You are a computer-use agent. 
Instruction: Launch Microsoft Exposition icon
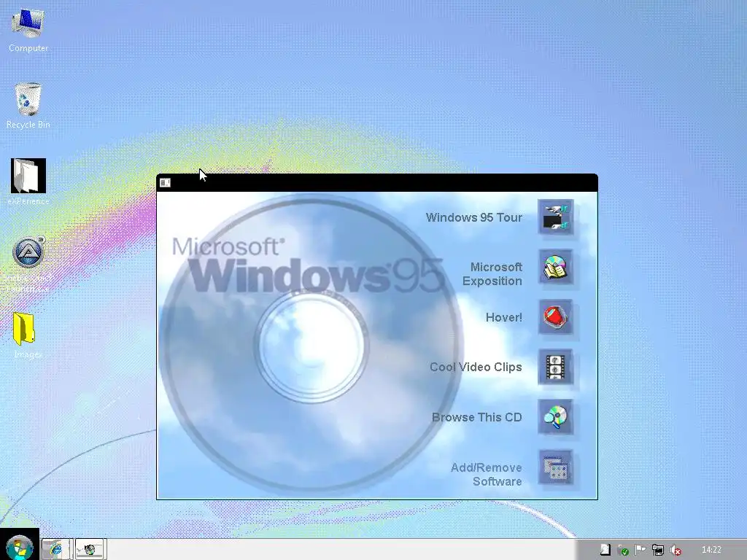(555, 267)
